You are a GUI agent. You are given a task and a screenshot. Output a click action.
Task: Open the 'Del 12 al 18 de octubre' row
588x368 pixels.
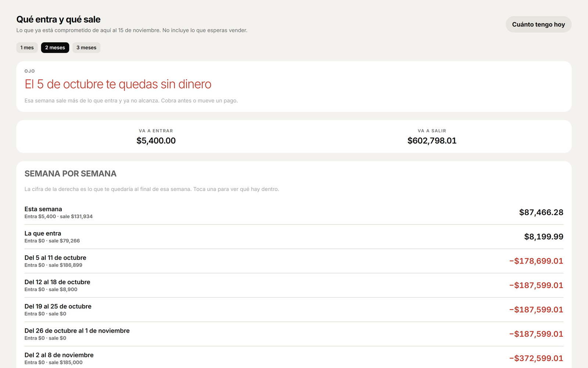pyautogui.click(x=294, y=285)
